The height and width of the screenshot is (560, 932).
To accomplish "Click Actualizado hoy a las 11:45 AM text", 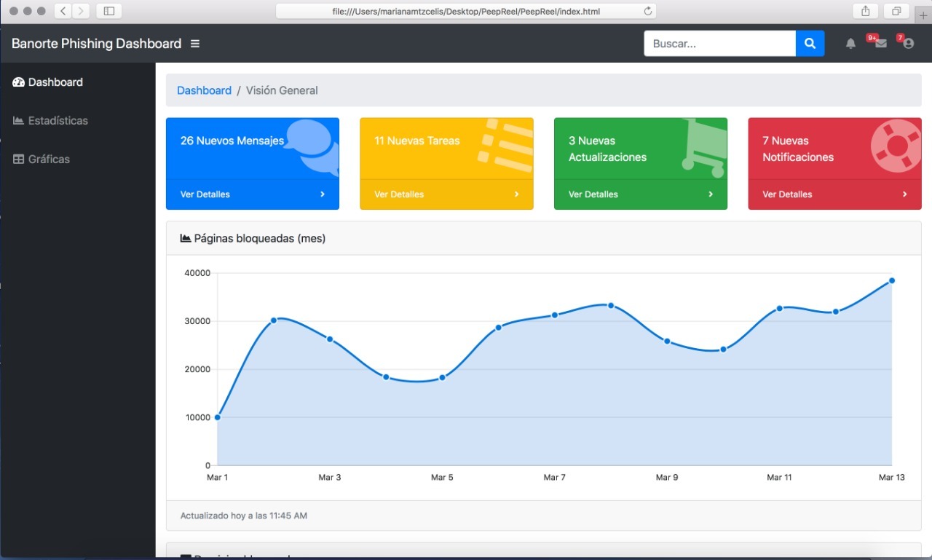I will (244, 516).
